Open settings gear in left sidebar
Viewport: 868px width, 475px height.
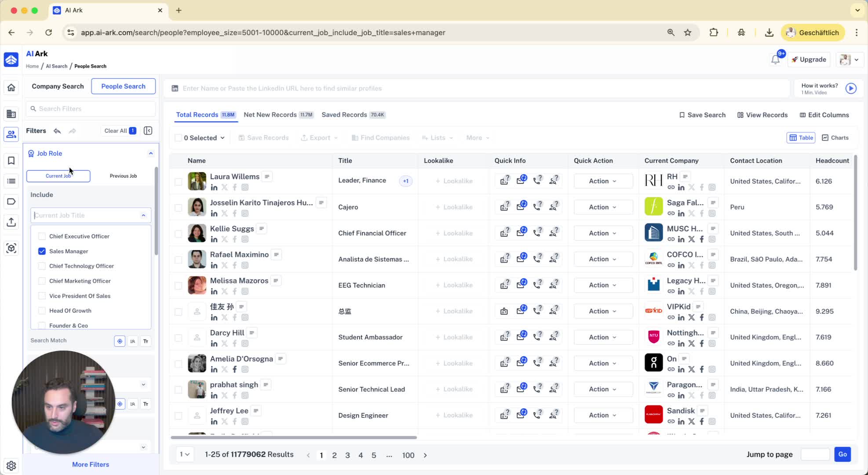pos(11,465)
